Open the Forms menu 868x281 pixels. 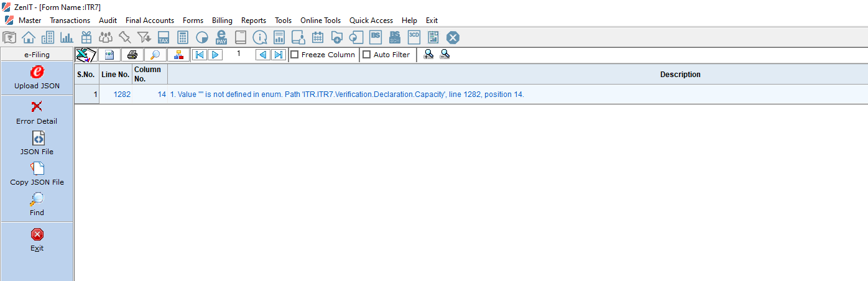pyautogui.click(x=193, y=21)
